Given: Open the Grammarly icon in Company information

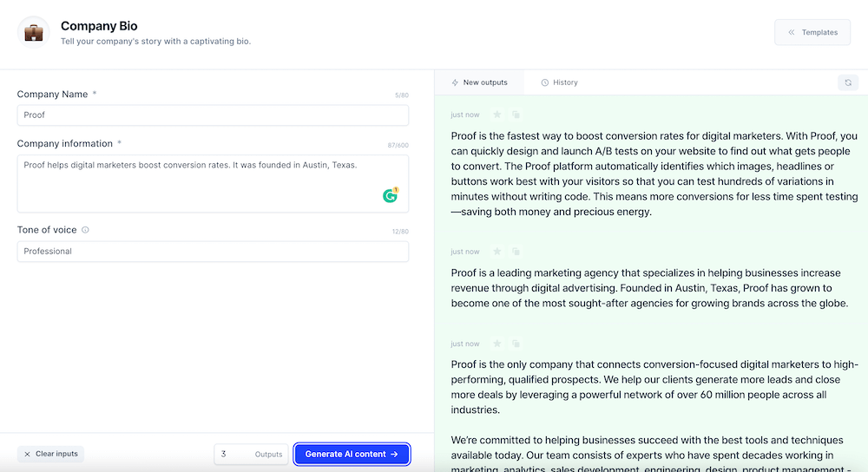Looking at the screenshot, I should (391, 195).
